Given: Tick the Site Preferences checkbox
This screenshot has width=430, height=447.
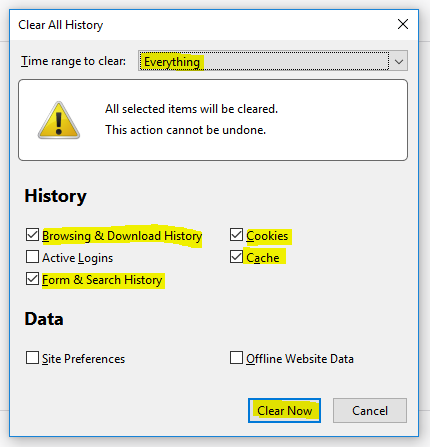Looking at the screenshot, I should click(x=32, y=358).
